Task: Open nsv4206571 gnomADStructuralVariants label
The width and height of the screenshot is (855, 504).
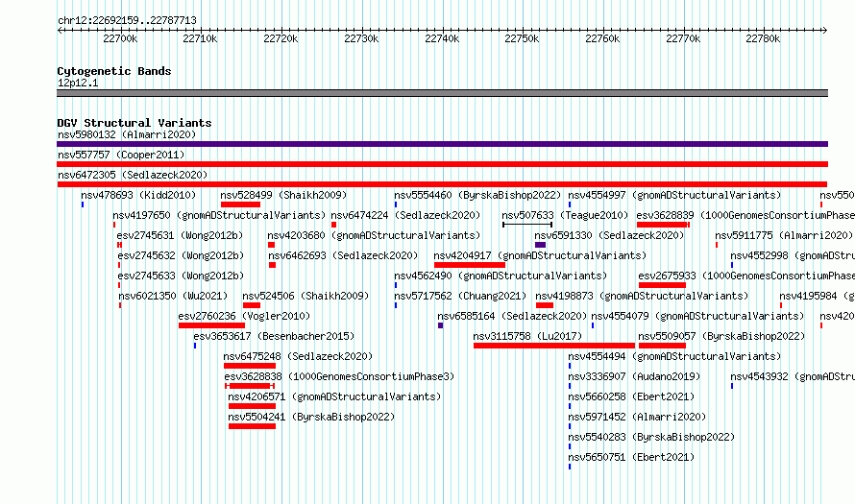Action: [334, 396]
